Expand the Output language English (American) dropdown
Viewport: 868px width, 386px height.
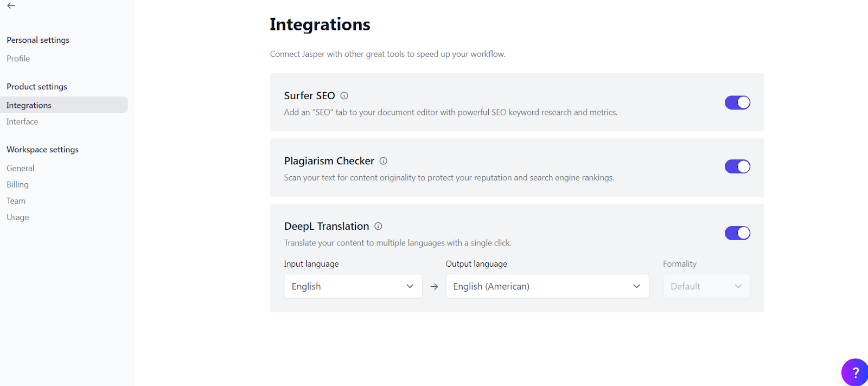point(547,286)
